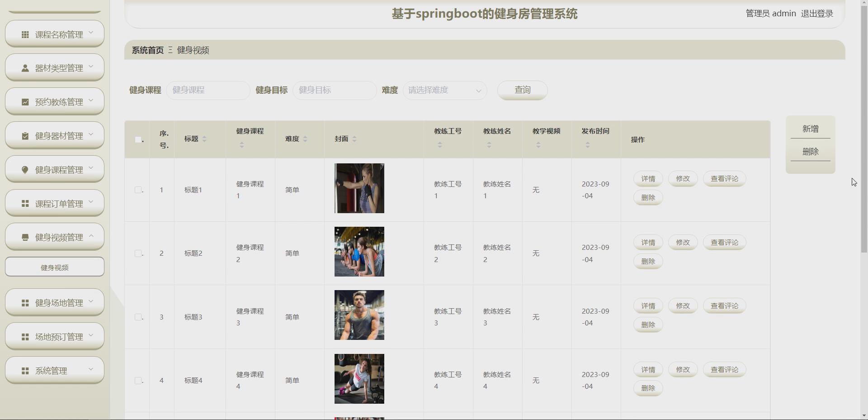Click the clipboard icon beside 健身器材管理
Viewport: 868px width, 420px height.
pyautogui.click(x=25, y=136)
